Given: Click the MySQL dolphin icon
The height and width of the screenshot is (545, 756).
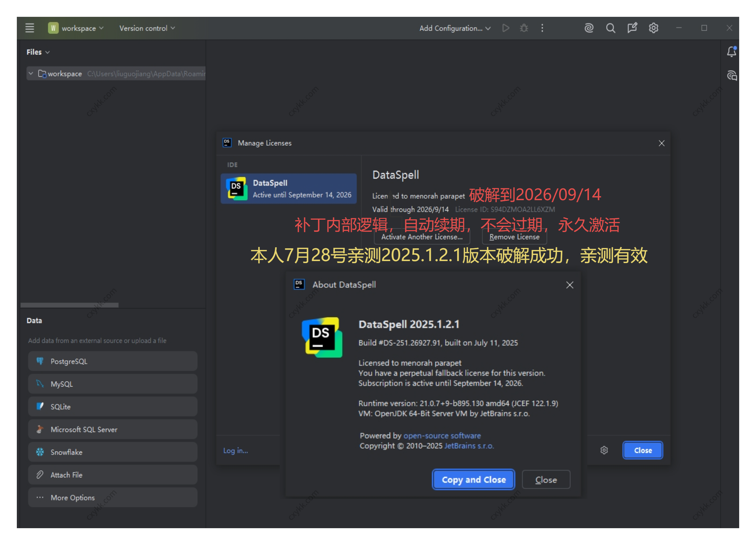Looking at the screenshot, I should (x=40, y=384).
